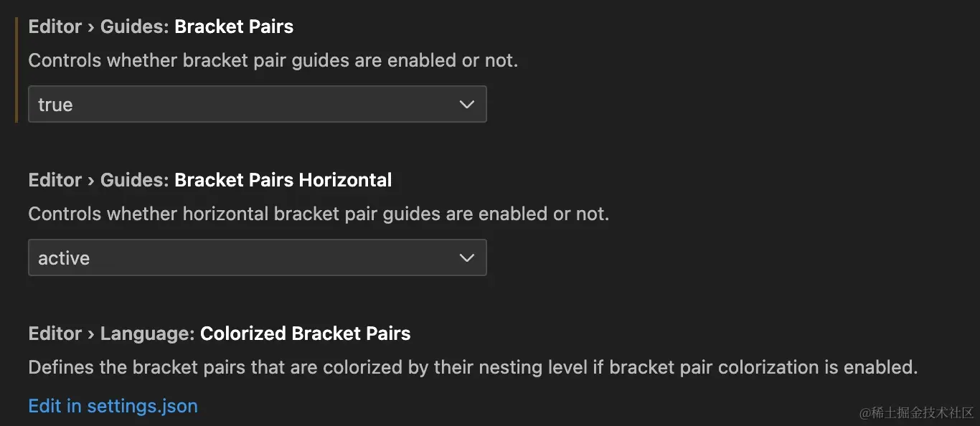This screenshot has width=980, height=426.
Task: Click the "active" value text in the dropdown
Action: 64,258
